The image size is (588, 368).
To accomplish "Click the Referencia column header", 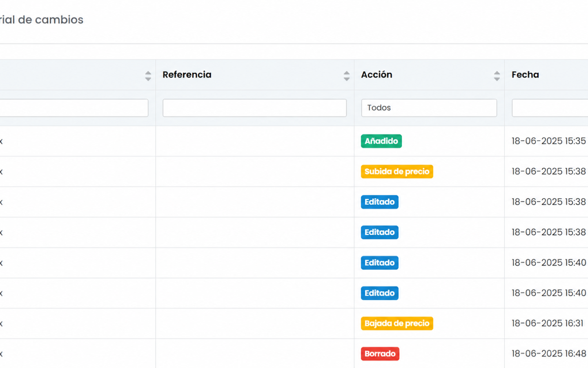I will 187,75.
